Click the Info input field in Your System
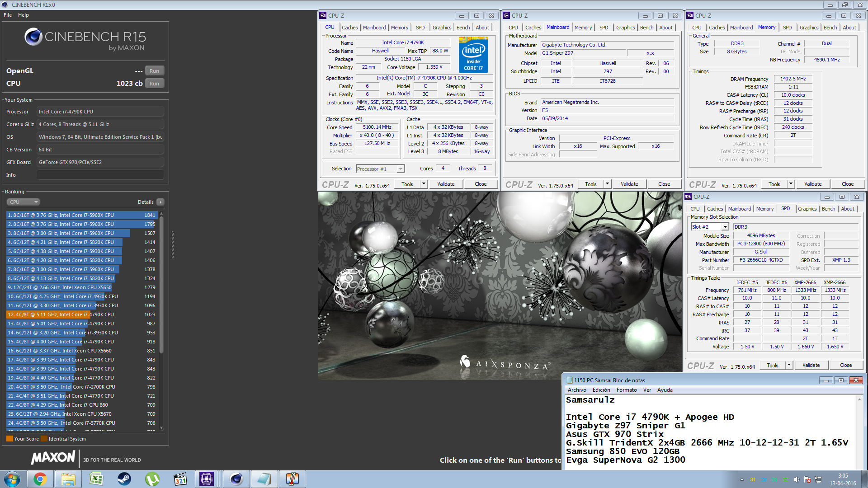 click(x=100, y=175)
